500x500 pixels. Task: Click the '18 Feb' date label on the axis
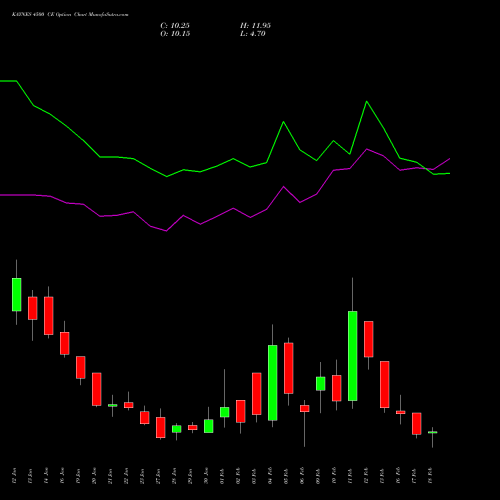[x=430, y=476]
